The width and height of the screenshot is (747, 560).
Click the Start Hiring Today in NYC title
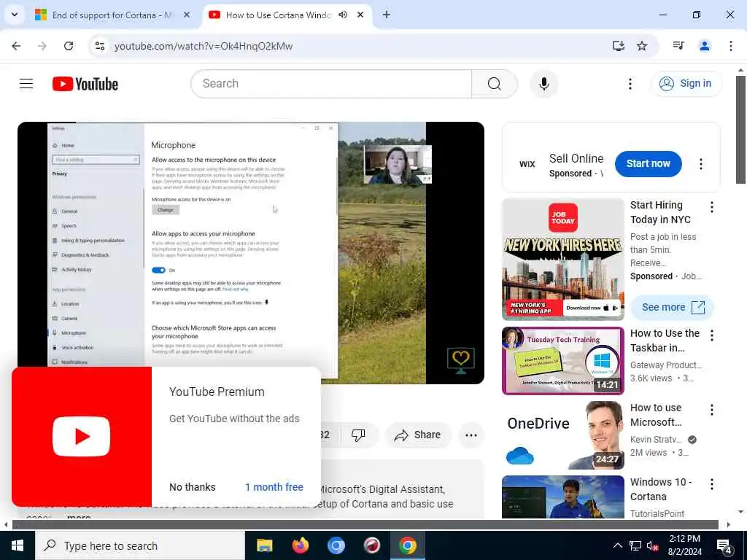click(660, 212)
